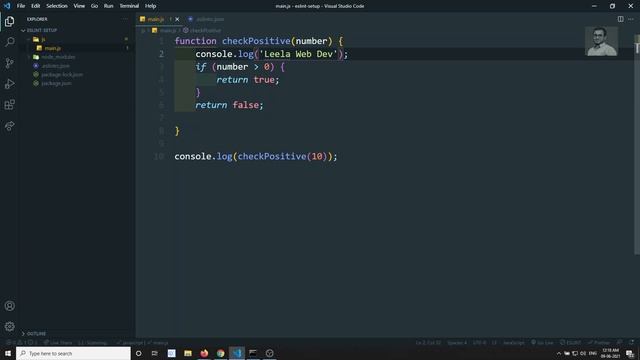Click Spaces: 4 indentation status
Image resolution: width=640 pixels, height=360 pixels.
click(457, 343)
